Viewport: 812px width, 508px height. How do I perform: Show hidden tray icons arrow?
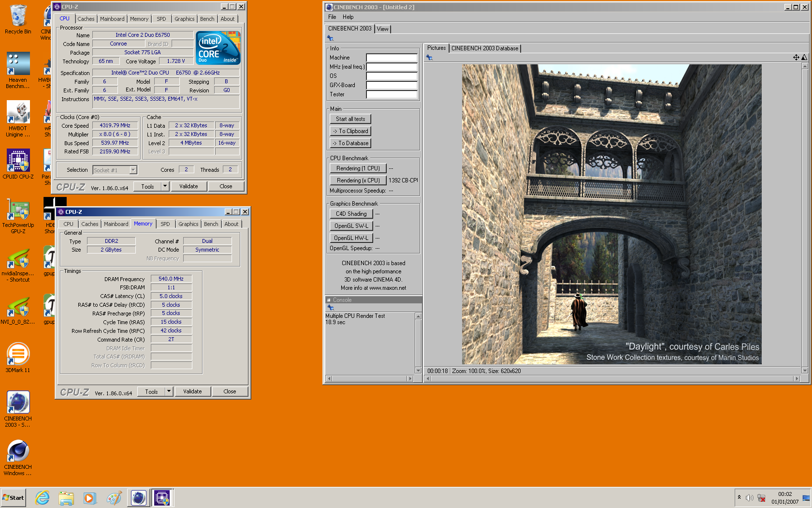click(739, 497)
